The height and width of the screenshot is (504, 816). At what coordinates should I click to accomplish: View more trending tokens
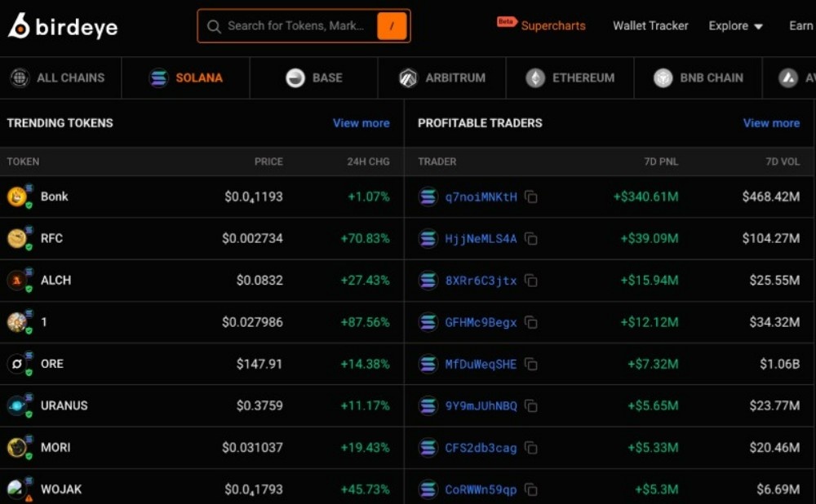click(361, 123)
